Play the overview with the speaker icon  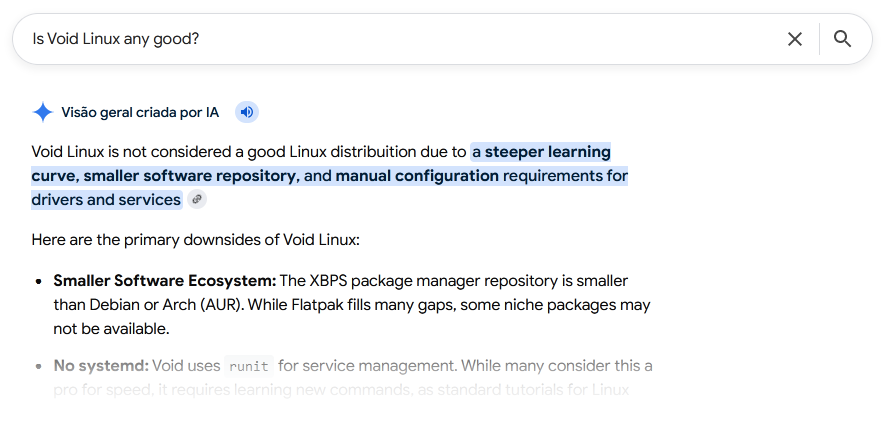click(x=247, y=112)
